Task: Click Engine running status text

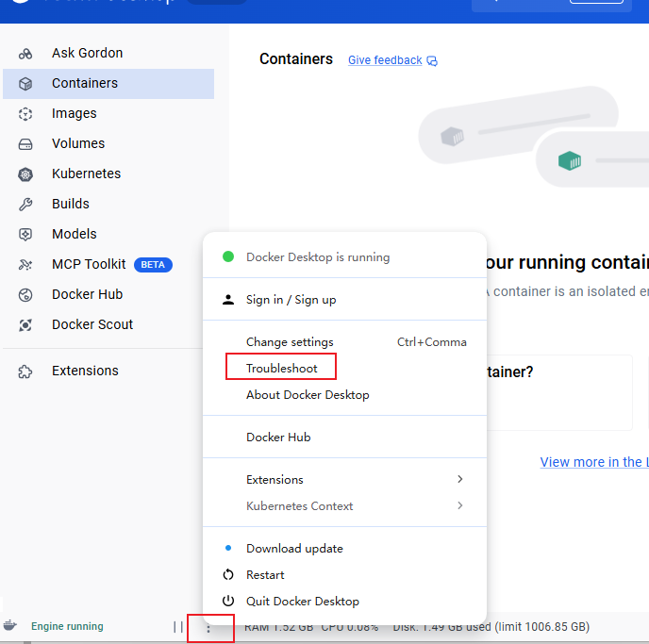Action: click(68, 626)
